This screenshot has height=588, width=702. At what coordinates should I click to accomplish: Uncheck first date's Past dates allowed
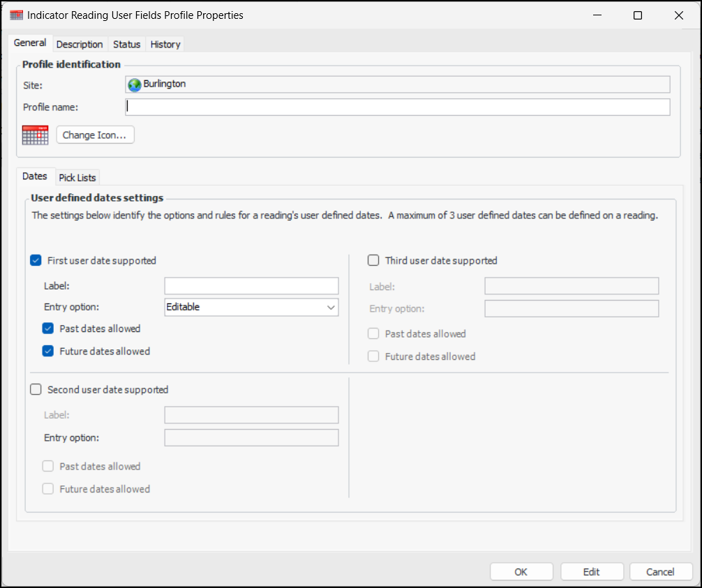[x=48, y=329]
